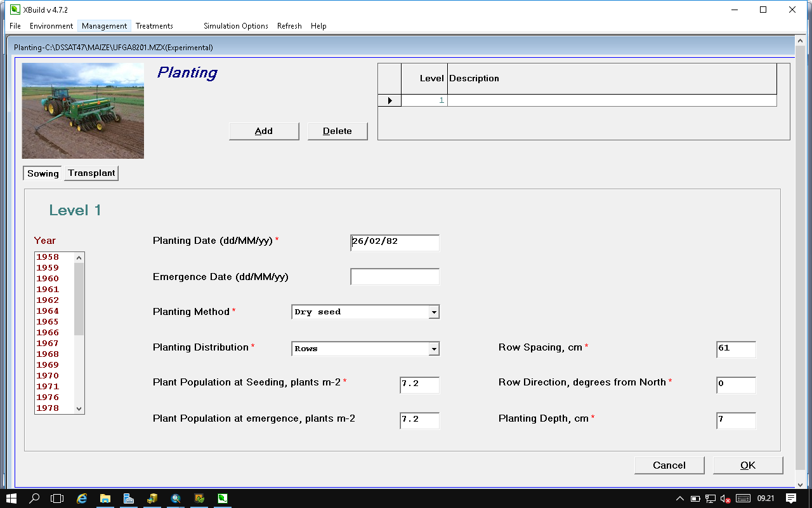Expand the Planting Method dropdown

(x=434, y=312)
